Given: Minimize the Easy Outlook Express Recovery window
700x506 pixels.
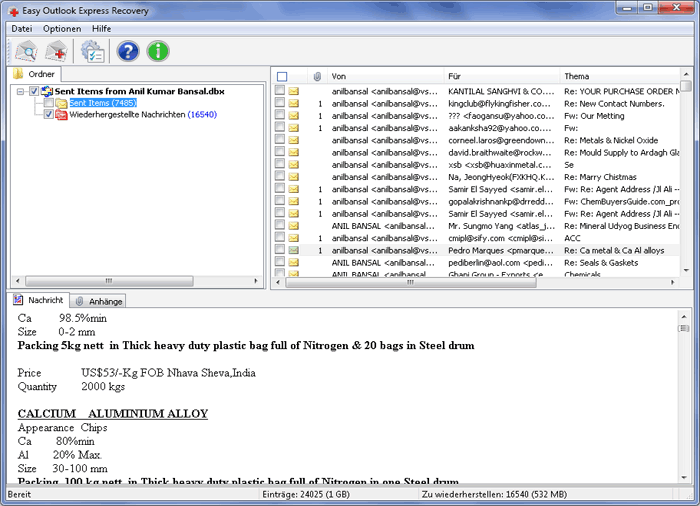Looking at the screenshot, I should pos(628,8).
